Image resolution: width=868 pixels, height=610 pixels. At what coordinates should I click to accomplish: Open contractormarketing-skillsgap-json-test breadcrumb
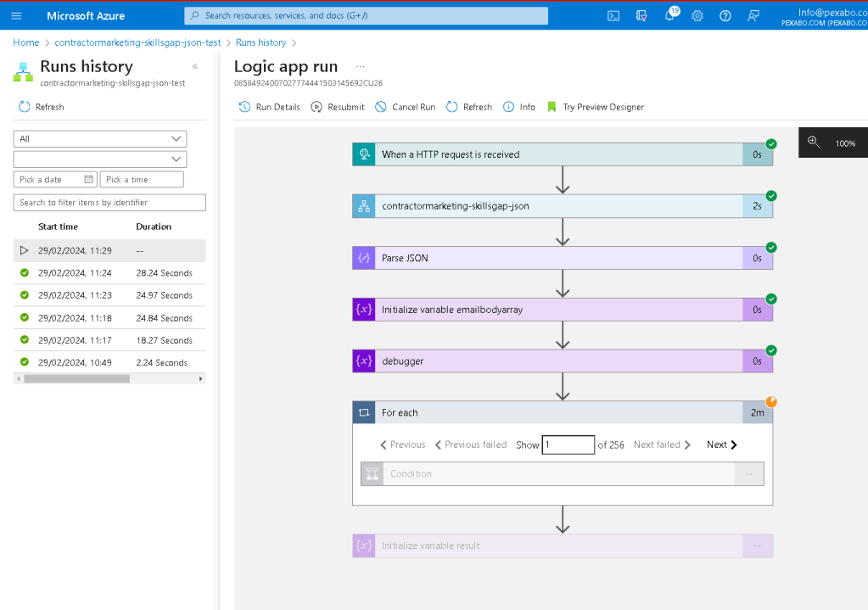click(137, 42)
